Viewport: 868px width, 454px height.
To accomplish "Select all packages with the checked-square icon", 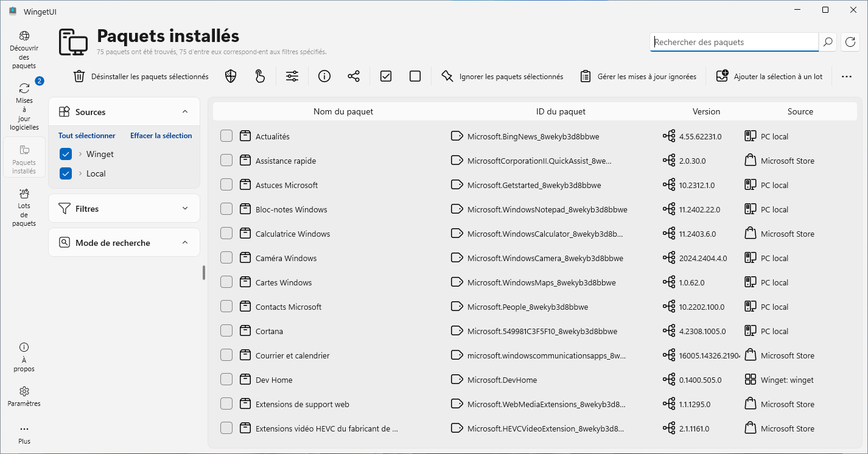I will 385,76.
